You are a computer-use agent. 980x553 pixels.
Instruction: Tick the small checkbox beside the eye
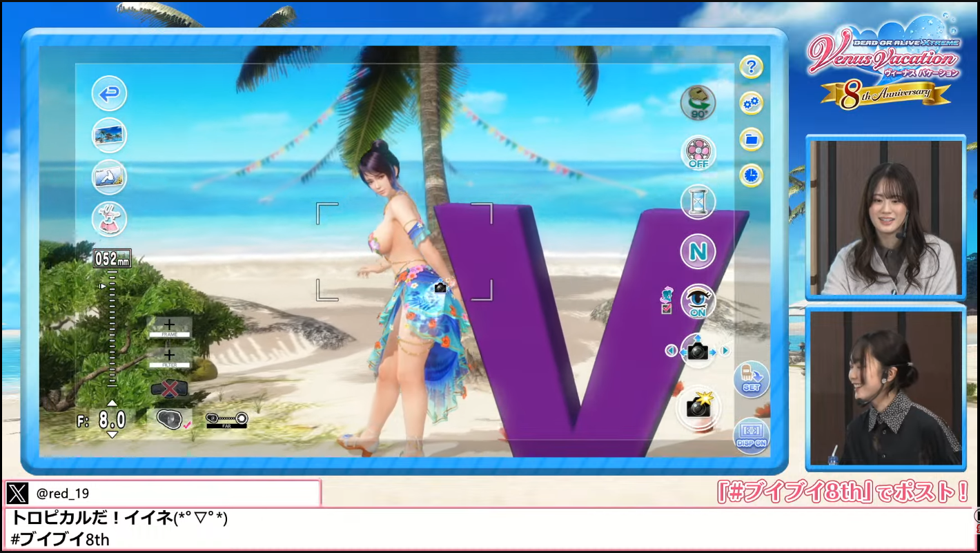(x=667, y=309)
